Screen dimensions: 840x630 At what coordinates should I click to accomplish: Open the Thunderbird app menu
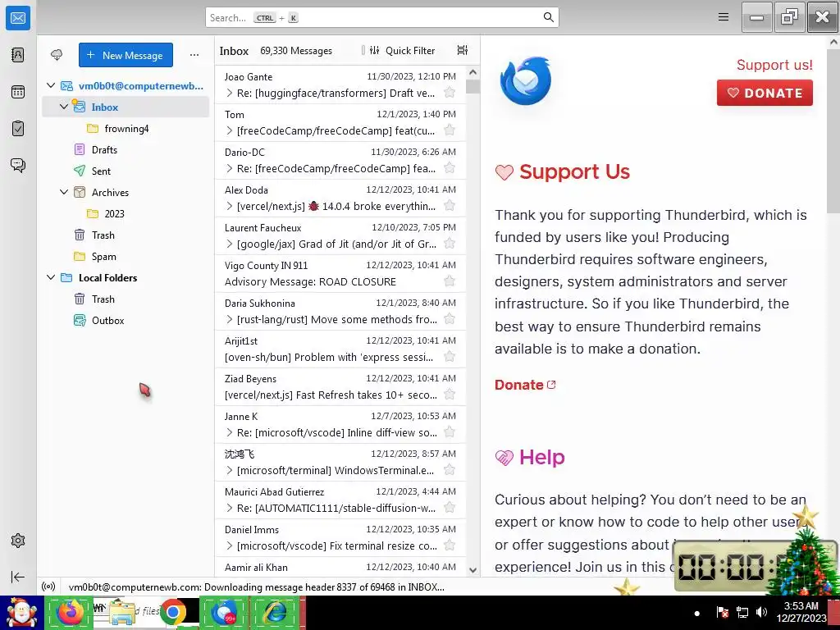(x=724, y=17)
